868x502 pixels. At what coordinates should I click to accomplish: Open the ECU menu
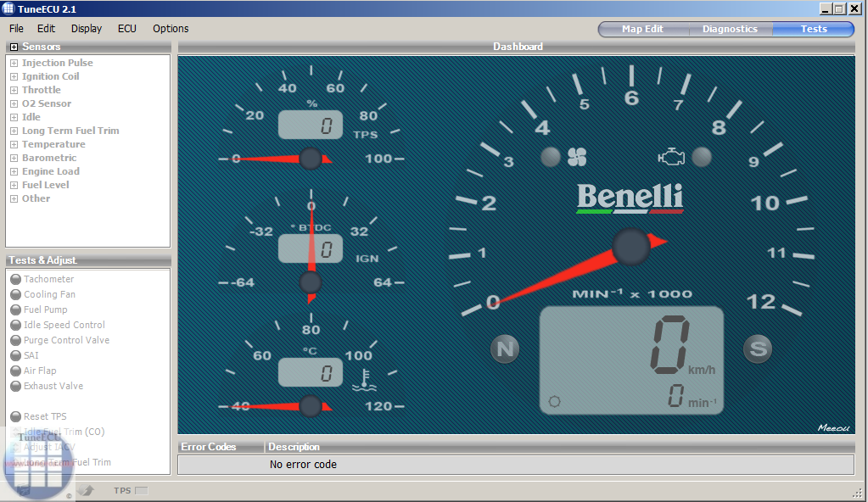pos(127,28)
